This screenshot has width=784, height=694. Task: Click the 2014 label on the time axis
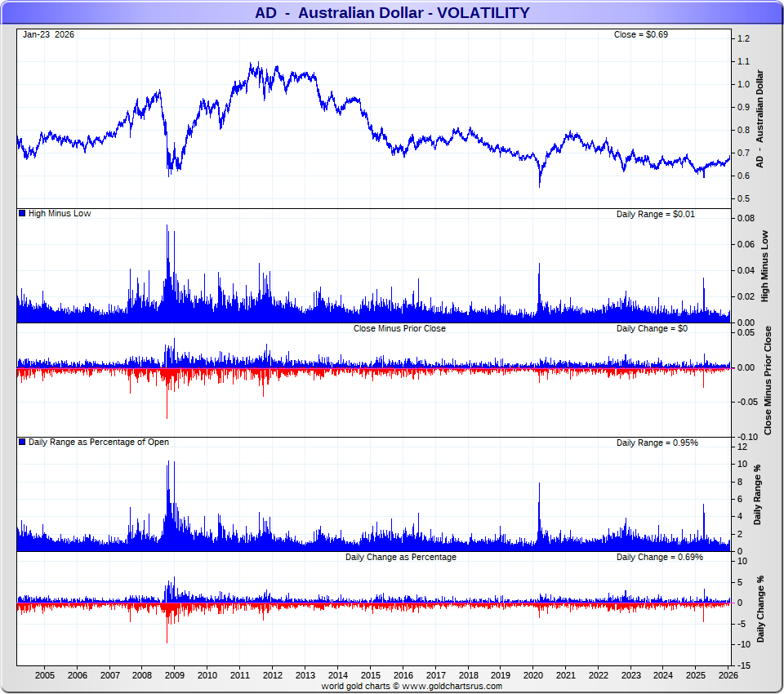[338, 675]
